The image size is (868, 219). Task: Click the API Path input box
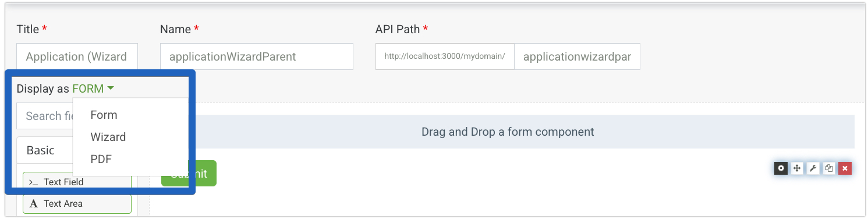[x=577, y=56]
